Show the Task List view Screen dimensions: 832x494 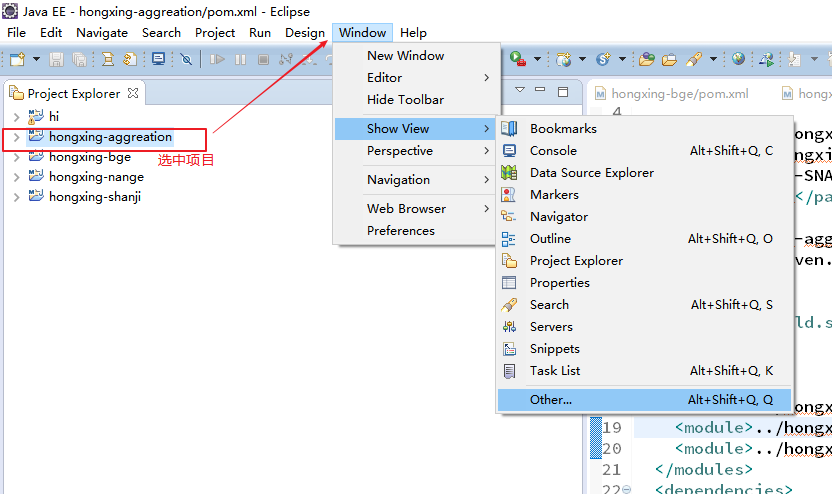(x=644, y=371)
